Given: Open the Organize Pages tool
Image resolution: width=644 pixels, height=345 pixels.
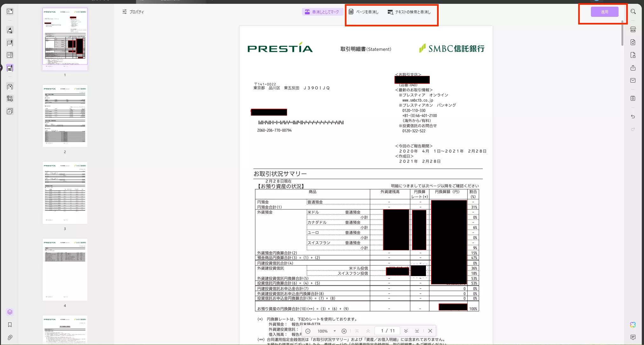Looking at the screenshot, I should 10,86.
